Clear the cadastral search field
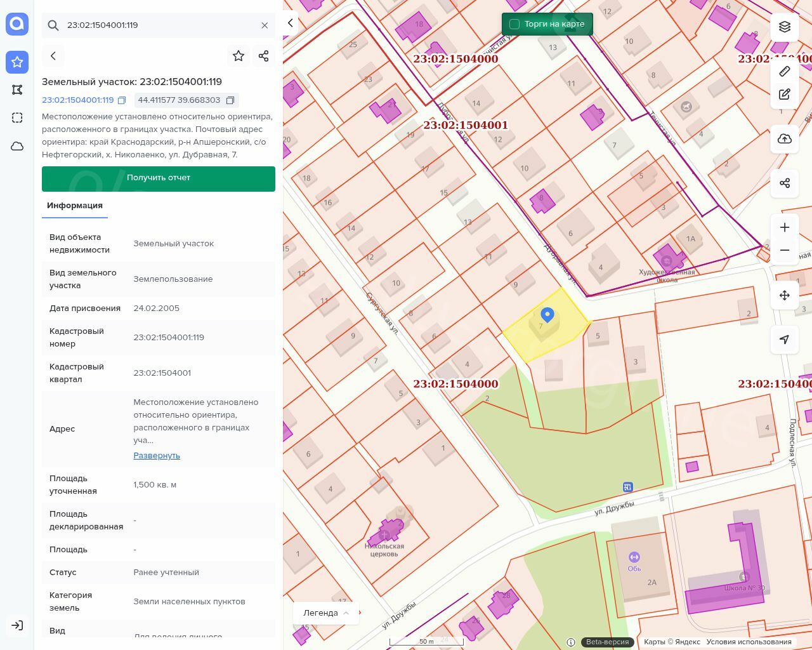This screenshot has height=650, width=812. click(265, 25)
